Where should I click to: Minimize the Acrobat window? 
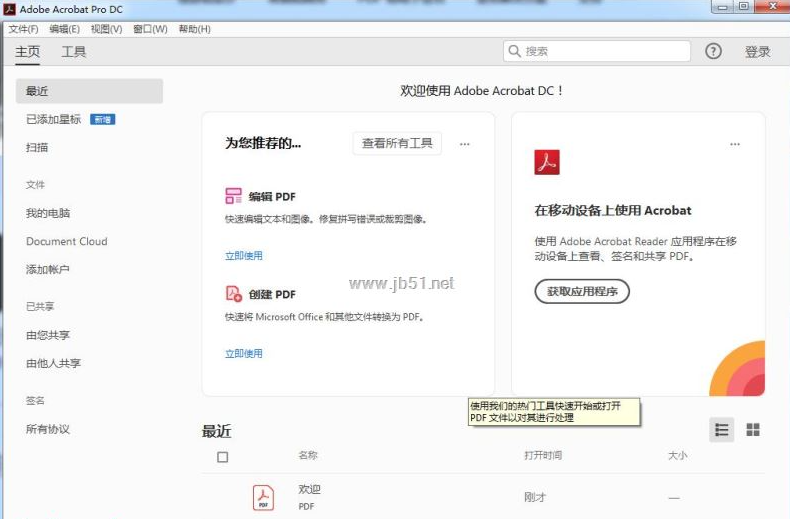tap(722, 7)
